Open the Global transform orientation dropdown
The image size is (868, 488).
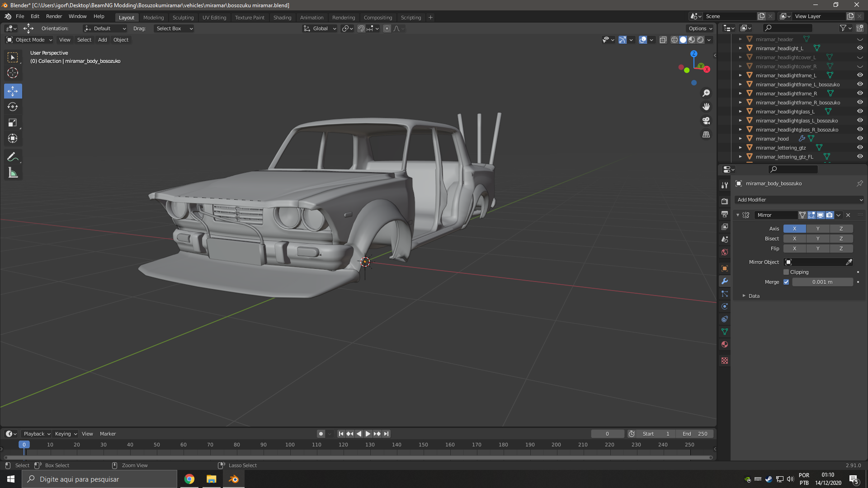(320, 28)
